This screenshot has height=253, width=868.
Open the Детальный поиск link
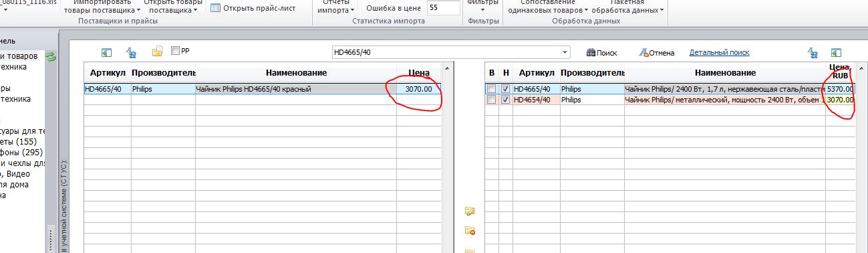pos(719,52)
